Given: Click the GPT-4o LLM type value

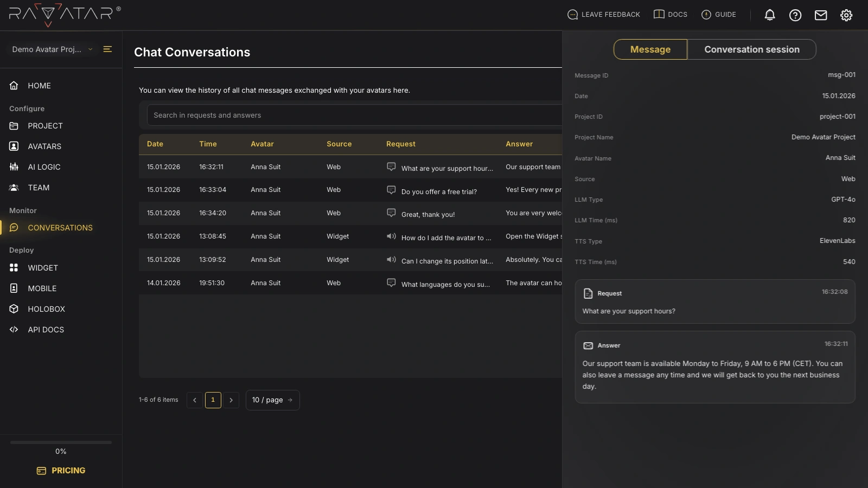Looking at the screenshot, I should 843,200.
